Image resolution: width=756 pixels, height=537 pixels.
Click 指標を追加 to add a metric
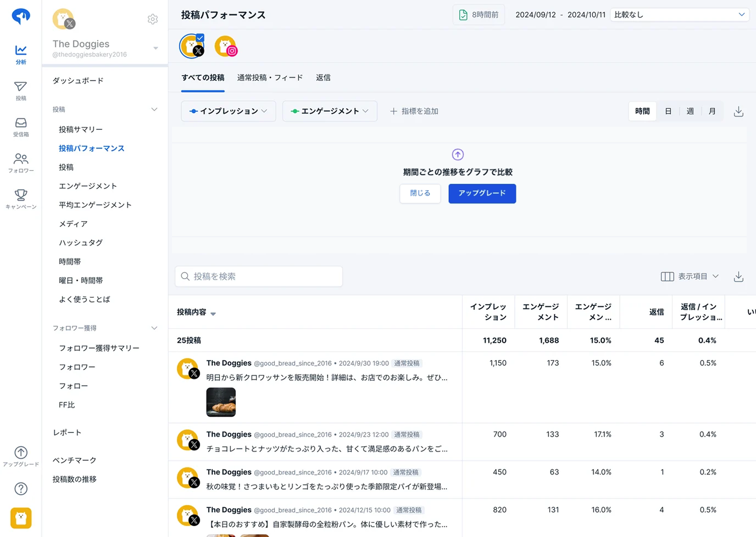click(x=414, y=111)
